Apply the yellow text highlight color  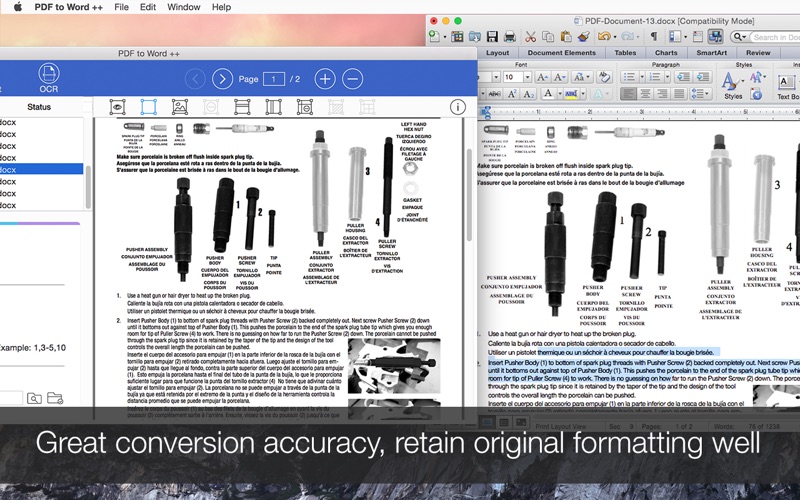[x=571, y=94]
